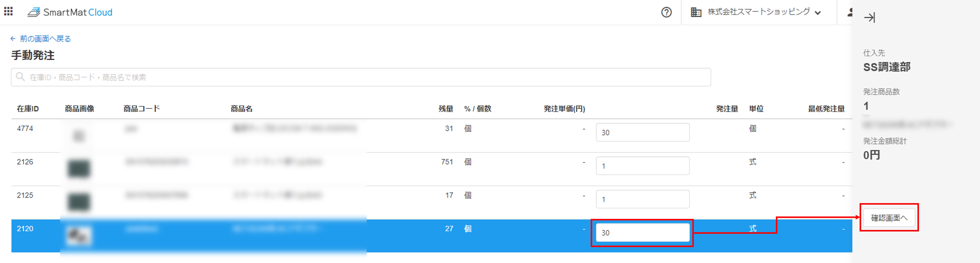Select stock ID 2125 cell

[25, 195]
